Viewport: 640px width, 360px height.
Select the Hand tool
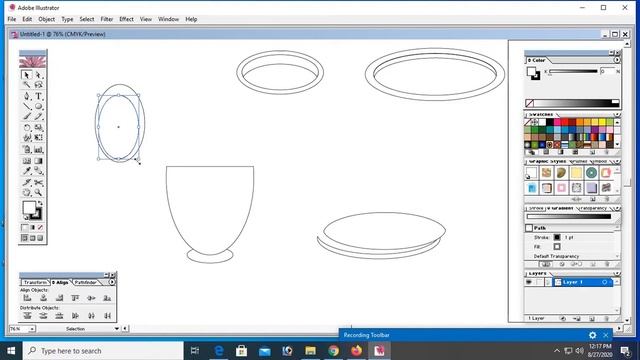[x=27, y=192]
